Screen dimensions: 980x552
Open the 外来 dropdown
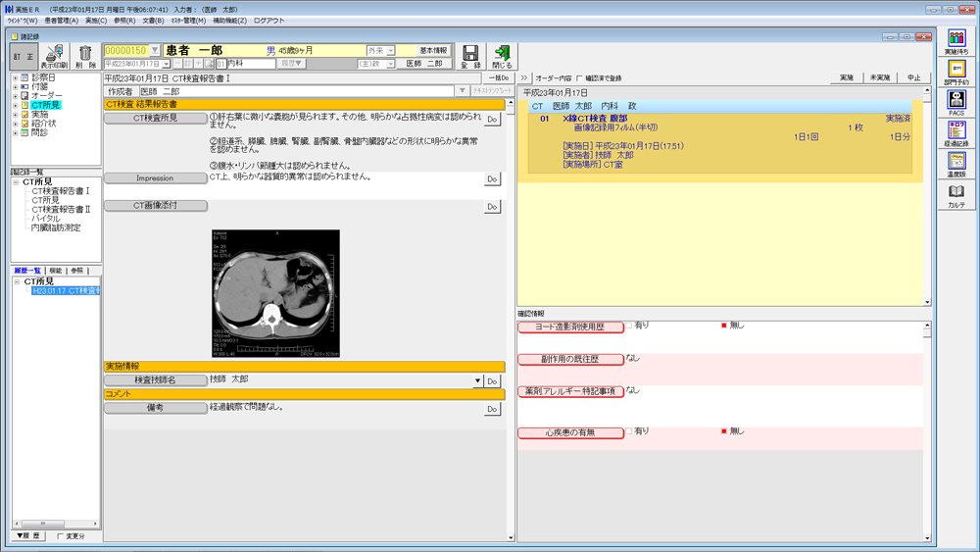coord(391,51)
